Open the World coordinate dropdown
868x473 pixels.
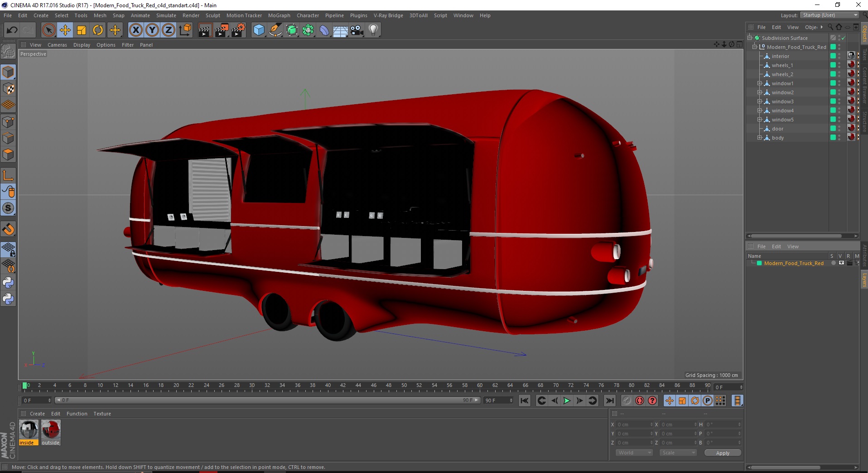(x=634, y=453)
